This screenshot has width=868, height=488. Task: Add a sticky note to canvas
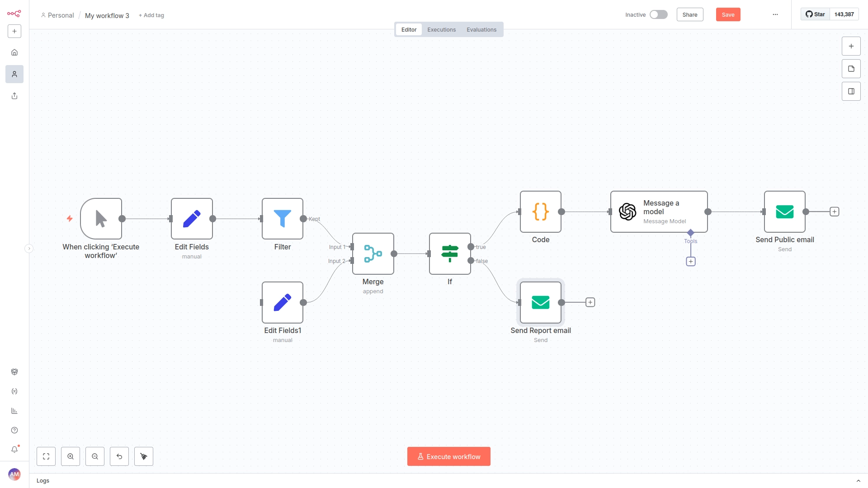851,69
